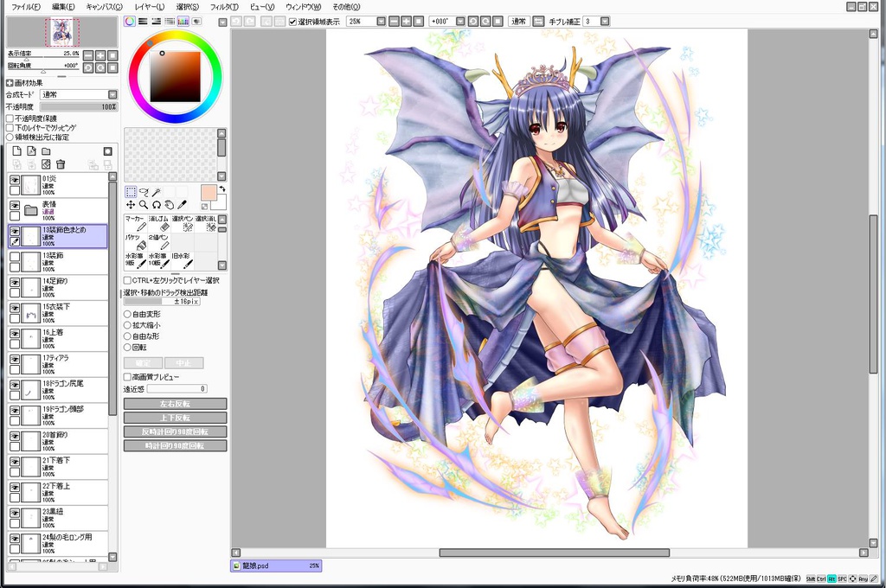The height and width of the screenshot is (588, 886).
Task: Choose the 消しゴム eraser brush
Action: point(159,224)
